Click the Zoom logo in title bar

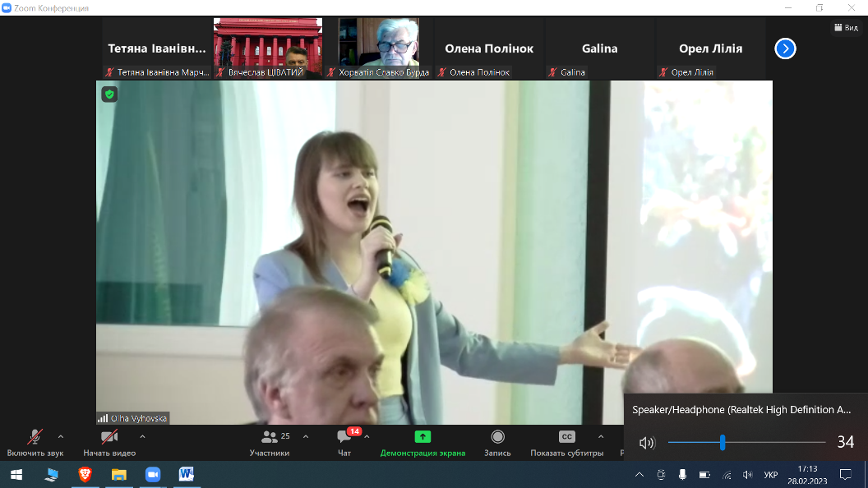click(x=7, y=7)
